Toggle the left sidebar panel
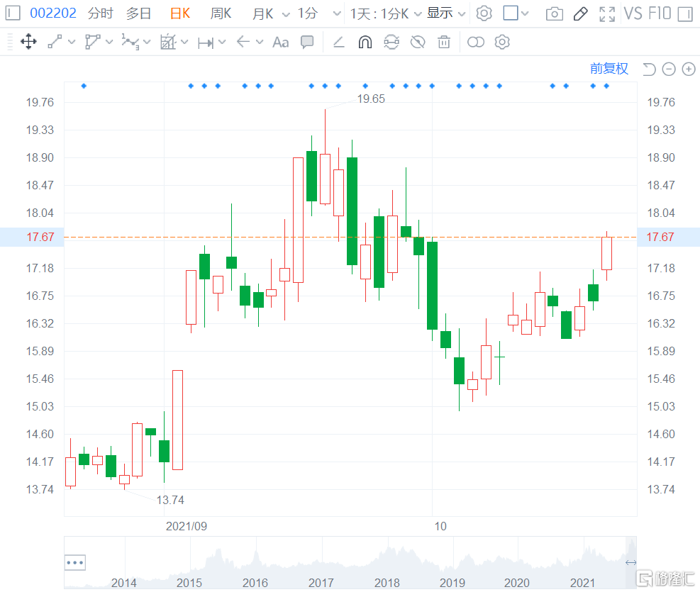700x592 pixels. coord(13,13)
